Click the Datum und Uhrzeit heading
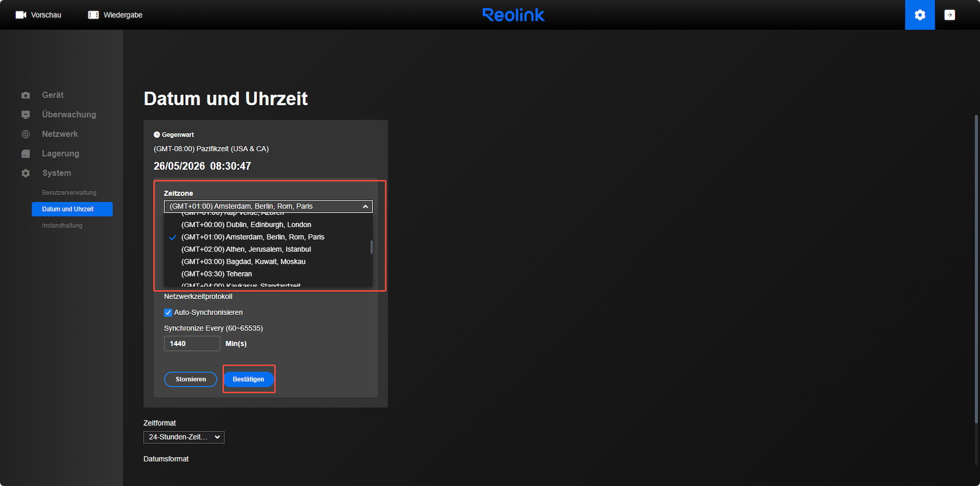This screenshot has height=486, width=980. point(226,99)
